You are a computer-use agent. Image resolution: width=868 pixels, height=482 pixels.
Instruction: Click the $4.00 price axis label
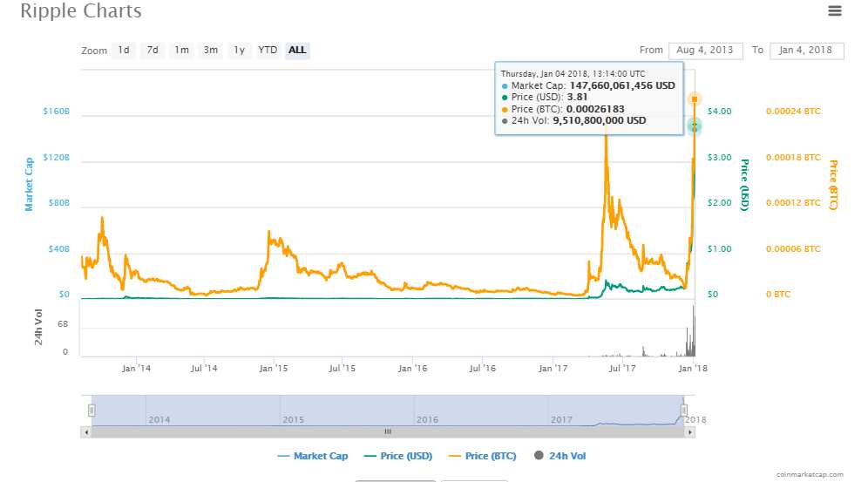click(719, 112)
